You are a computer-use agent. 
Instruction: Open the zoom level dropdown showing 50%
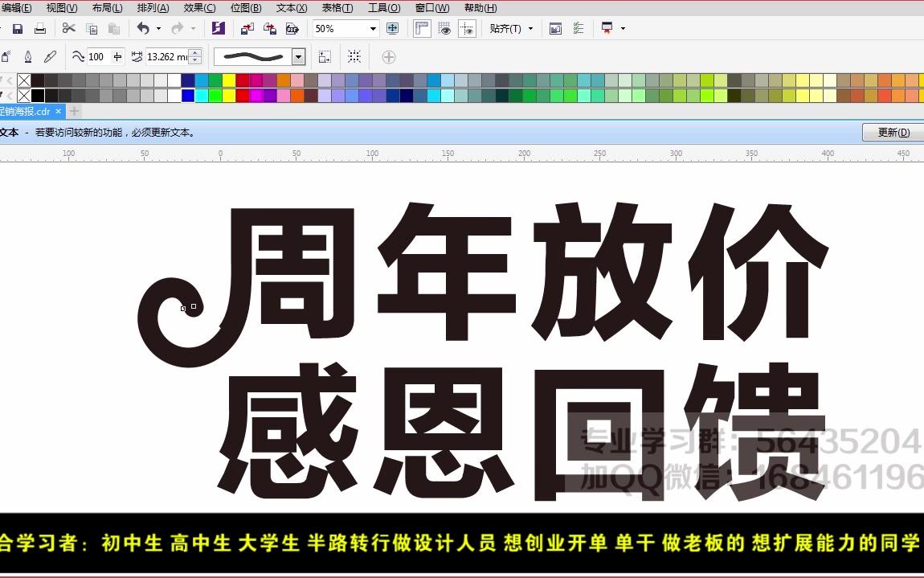point(373,28)
